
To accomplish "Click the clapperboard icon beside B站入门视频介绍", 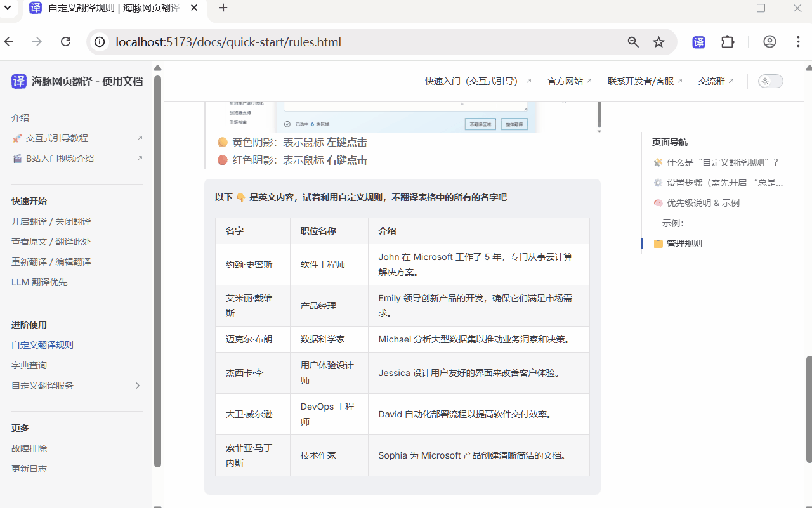I will [x=17, y=158].
